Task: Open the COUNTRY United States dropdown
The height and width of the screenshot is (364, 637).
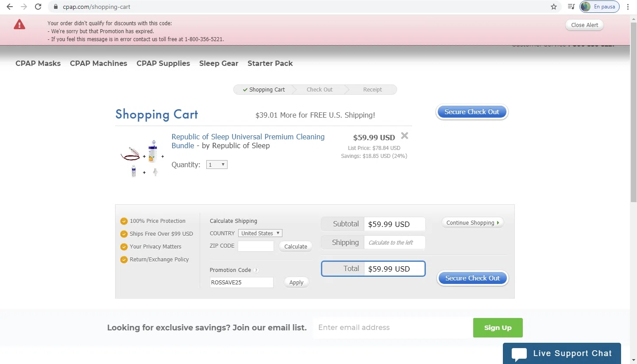Action: tap(260, 233)
